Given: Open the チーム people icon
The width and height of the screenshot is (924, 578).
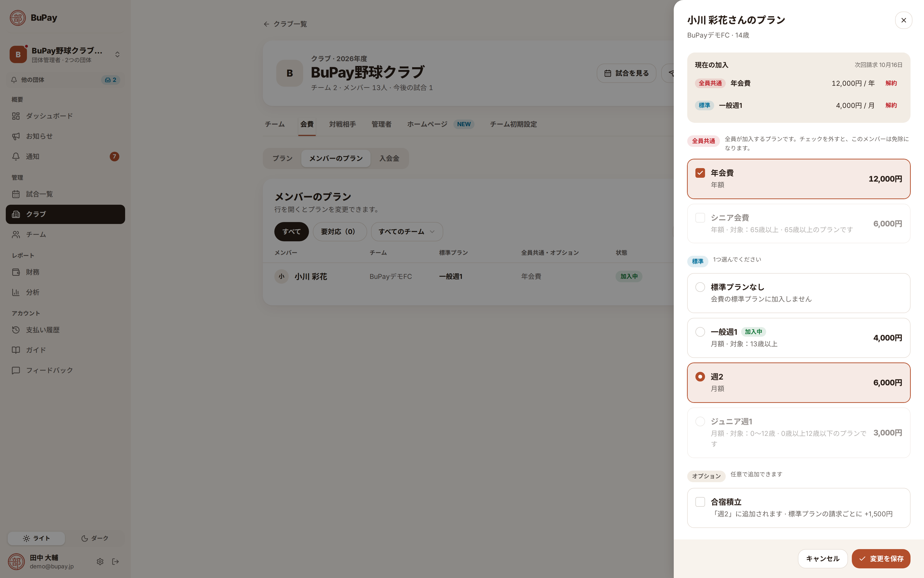Looking at the screenshot, I should pyautogui.click(x=16, y=234).
